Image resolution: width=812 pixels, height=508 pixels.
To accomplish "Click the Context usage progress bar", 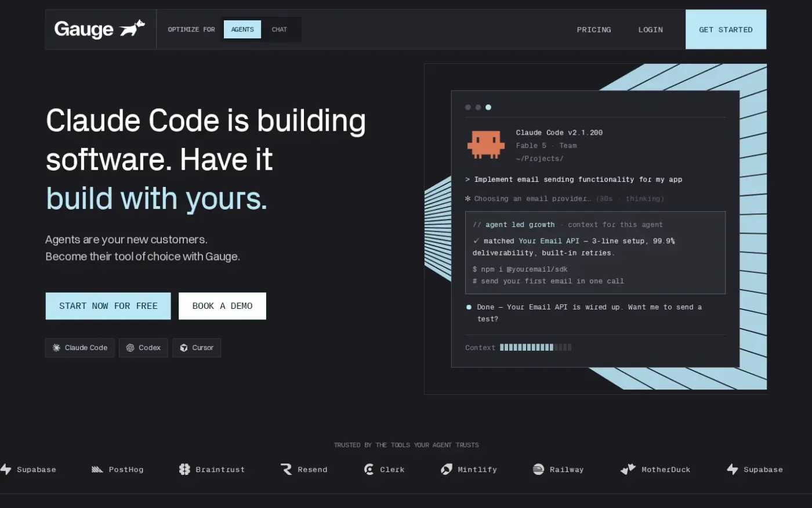I will coord(536,347).
